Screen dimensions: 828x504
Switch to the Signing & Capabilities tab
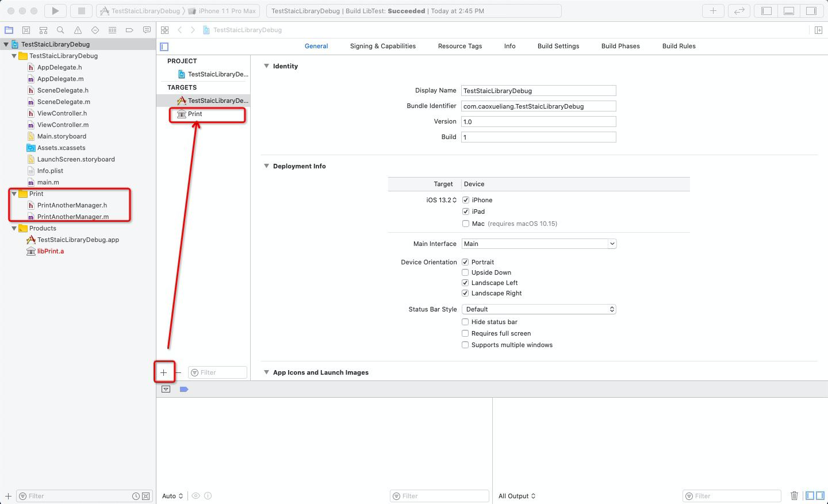383,46
